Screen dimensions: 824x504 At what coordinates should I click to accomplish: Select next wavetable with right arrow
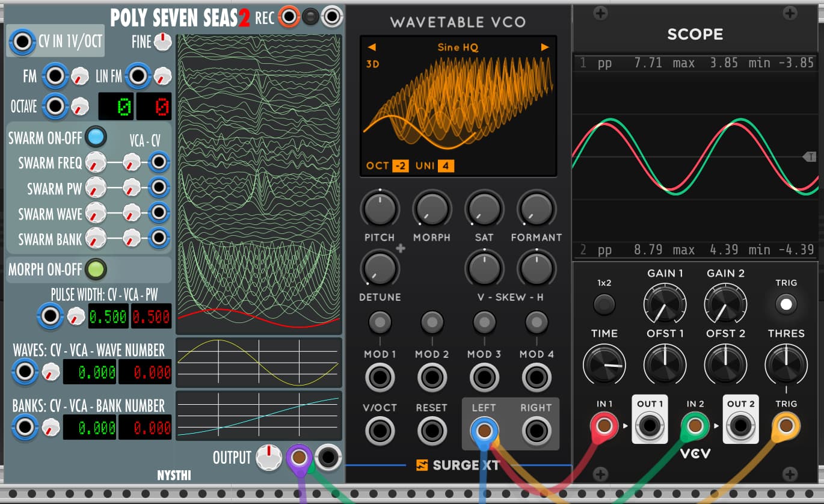pyautogui.click(x=545, y=47)
